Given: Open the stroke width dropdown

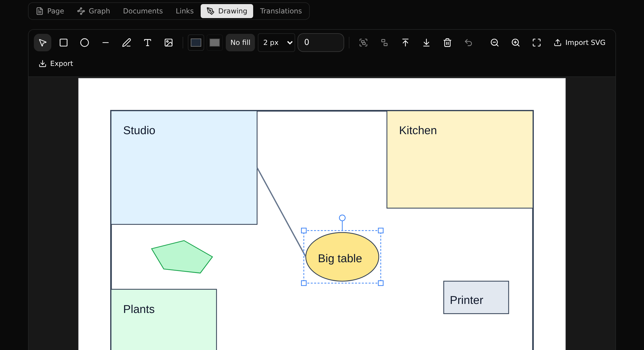Looking at the screenshot, I should pos(276,43).
